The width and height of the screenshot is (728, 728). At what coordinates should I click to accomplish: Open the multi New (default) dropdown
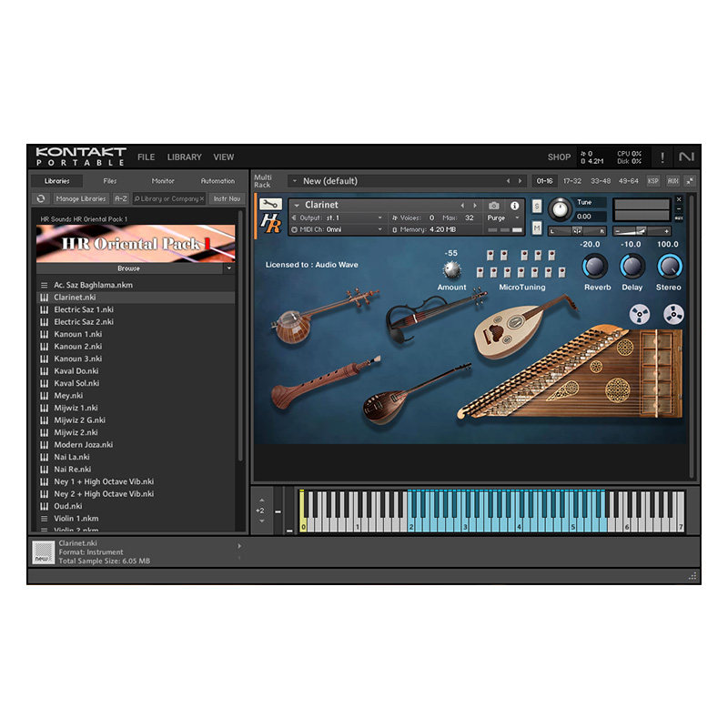tap(294, 181)
